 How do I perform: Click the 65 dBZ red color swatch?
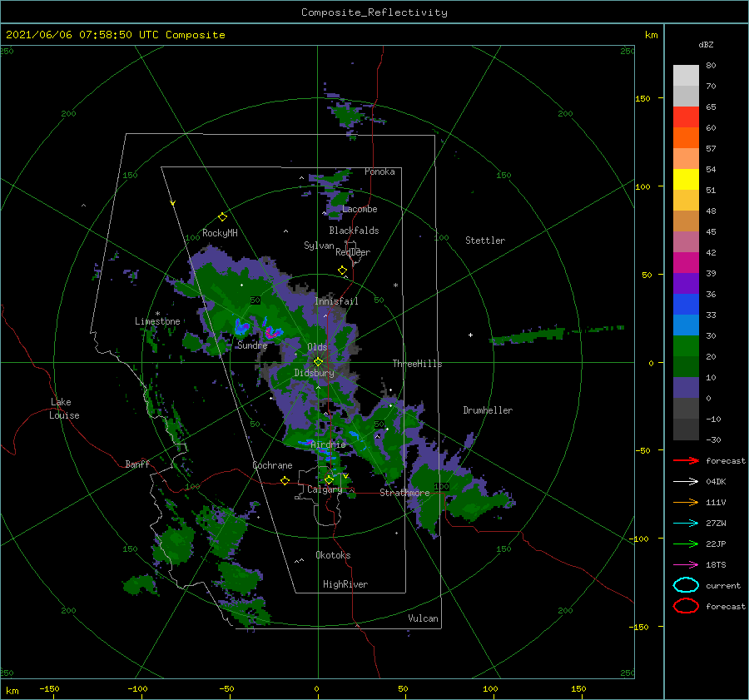point(686,117)
